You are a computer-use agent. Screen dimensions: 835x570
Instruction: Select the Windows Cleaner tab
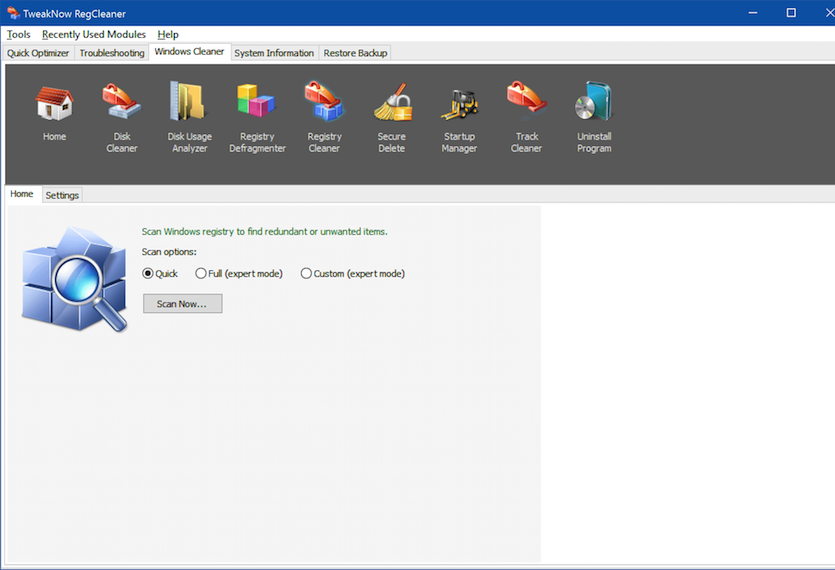point(190,52)
